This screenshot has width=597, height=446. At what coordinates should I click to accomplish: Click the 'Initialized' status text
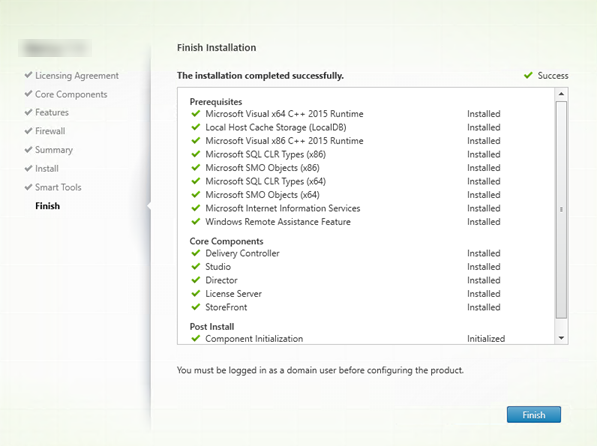[x=486, y=339]
